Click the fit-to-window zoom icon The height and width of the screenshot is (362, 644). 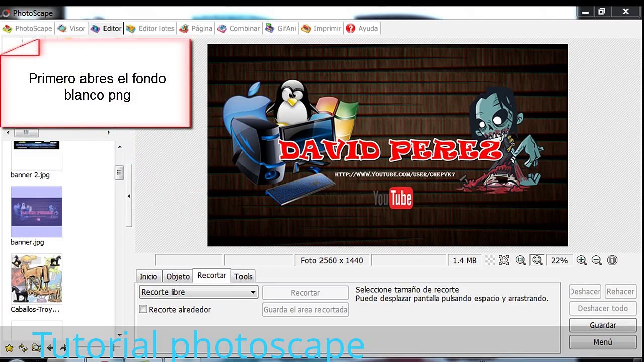pyautogui.click(x=537, y=260)
